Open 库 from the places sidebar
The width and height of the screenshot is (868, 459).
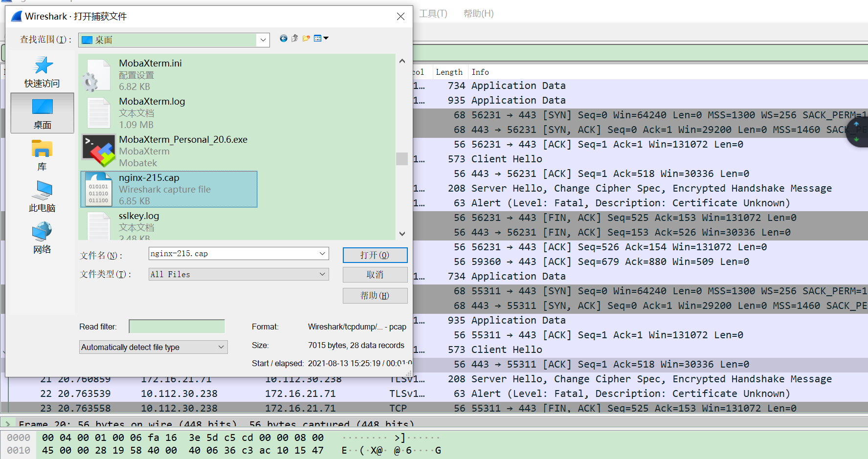coord(42,155)
